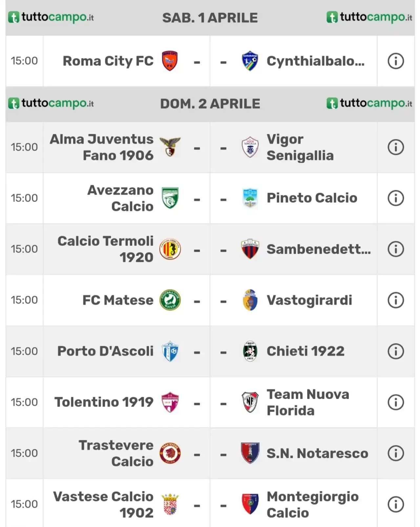Open info icon for Fano vs Vigor Senigallia
420x527 pixels.
396,147
